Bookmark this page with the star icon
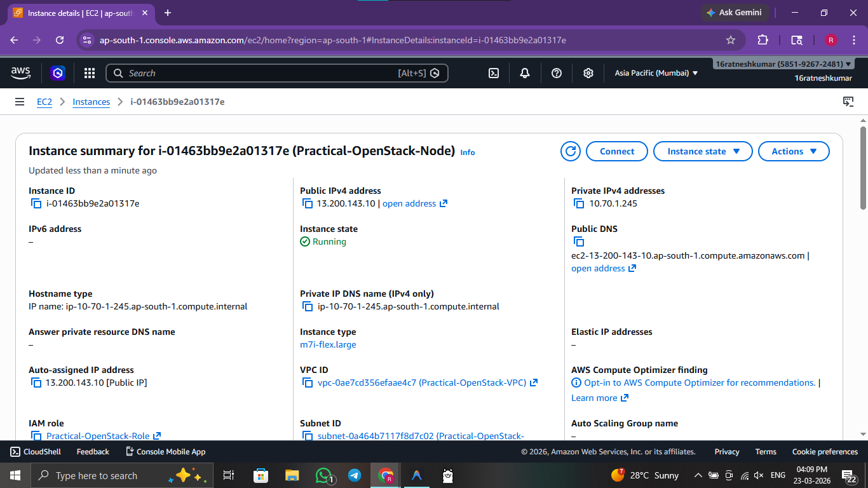This screenshot has width=868, height=488. pyautogui.click(x=731, y=40)
